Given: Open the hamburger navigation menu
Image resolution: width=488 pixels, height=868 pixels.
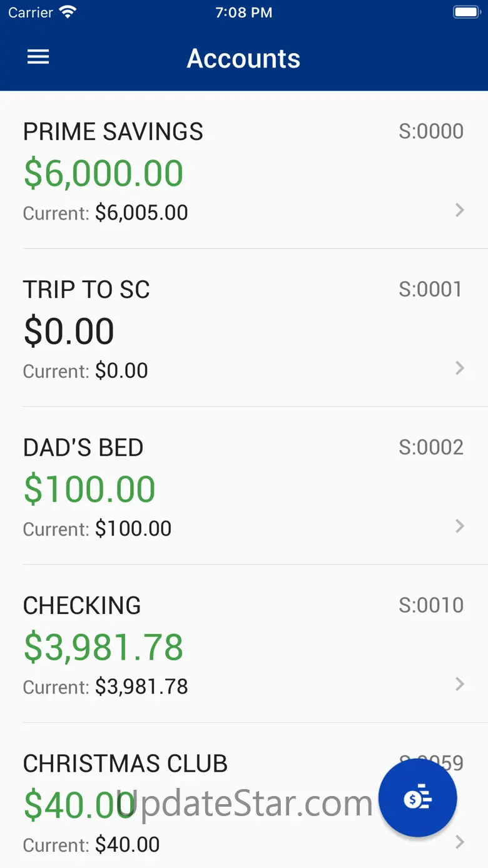Looking at the screenshot, I should (38, 58).
